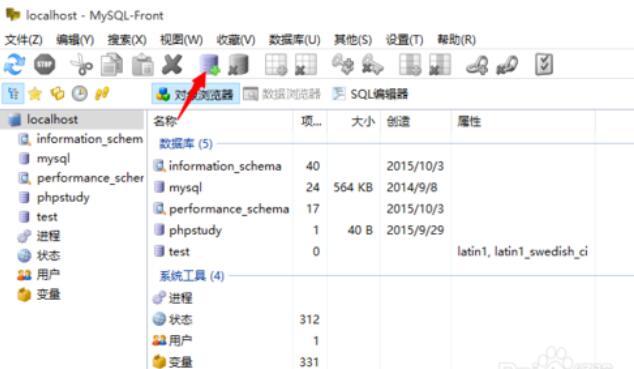The width and height of the screenshot is (634, 369).
Task: Toggle the navigator tree view icon
Action: 13,94
